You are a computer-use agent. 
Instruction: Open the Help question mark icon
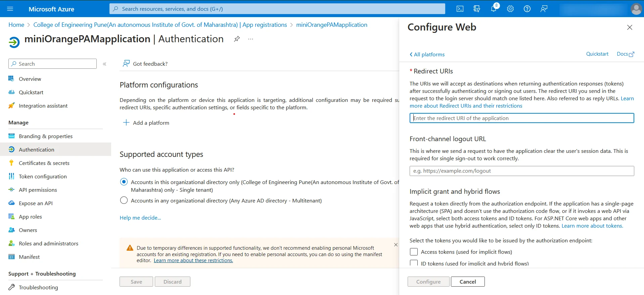pos(527,9)
